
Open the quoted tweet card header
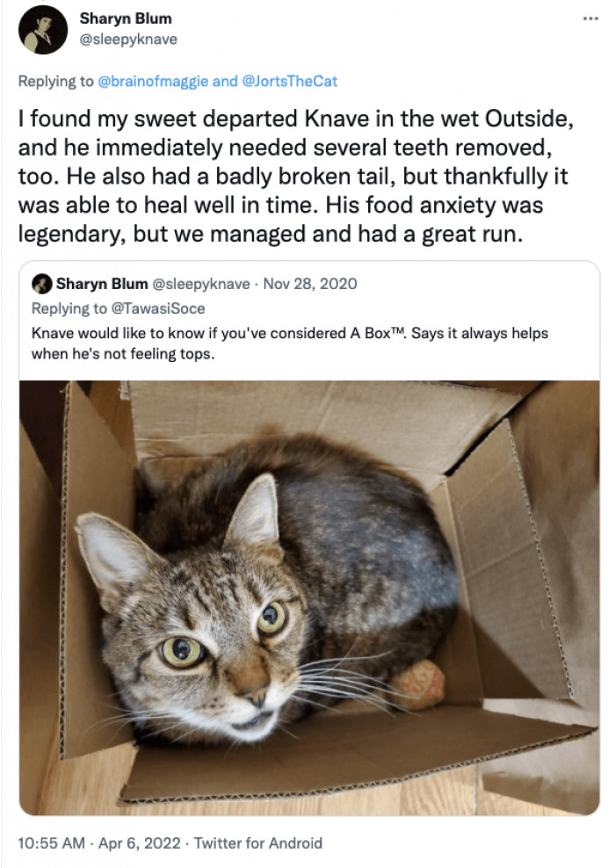pos(194,284)
